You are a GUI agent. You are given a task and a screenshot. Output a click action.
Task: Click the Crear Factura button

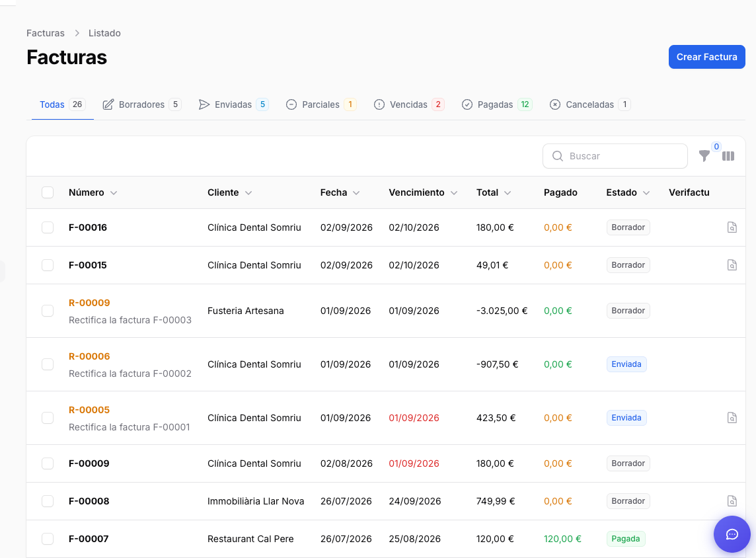[x=706, y=57]
